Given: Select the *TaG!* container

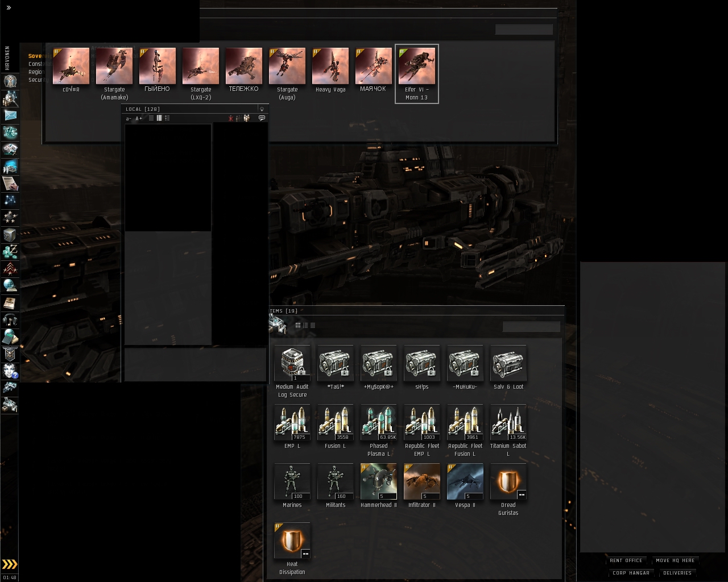Looking at the screenshot, I should 336,368.
